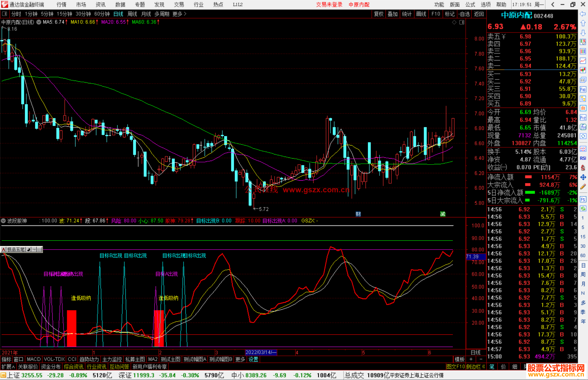This screenshot has width=588, height=380.
Task: Click the panel icon beside the diamond
Action: 462,22
